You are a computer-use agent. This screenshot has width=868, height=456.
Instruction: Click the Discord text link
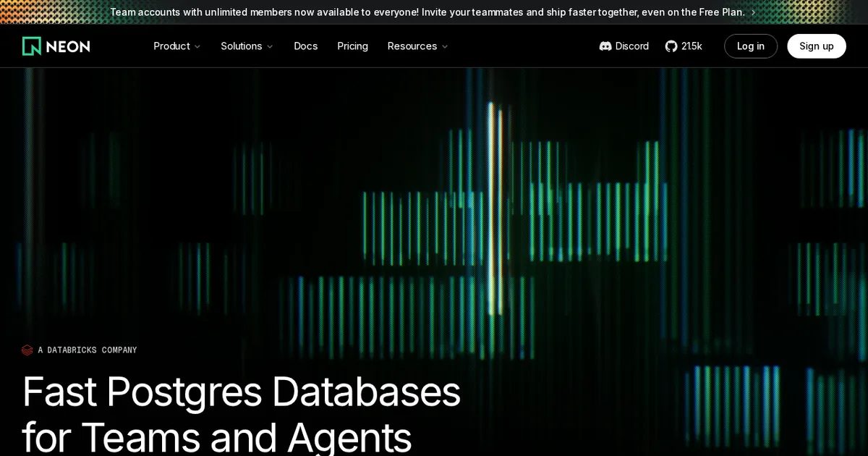click(x=632, y=46)
